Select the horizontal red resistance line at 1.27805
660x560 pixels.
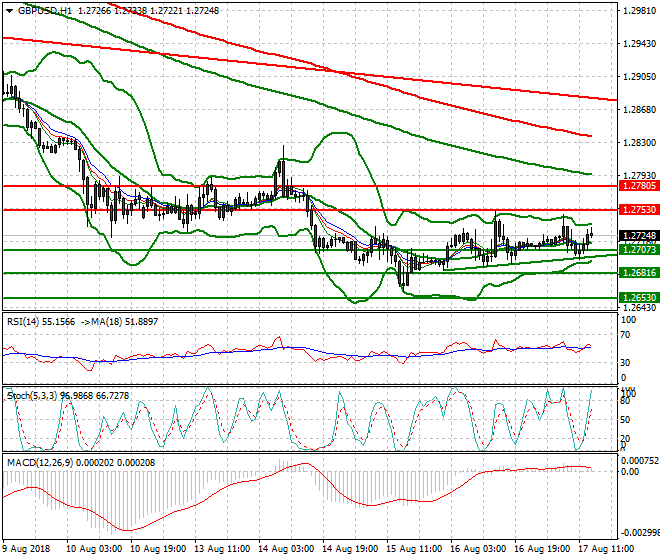click(x=310, y=186)
